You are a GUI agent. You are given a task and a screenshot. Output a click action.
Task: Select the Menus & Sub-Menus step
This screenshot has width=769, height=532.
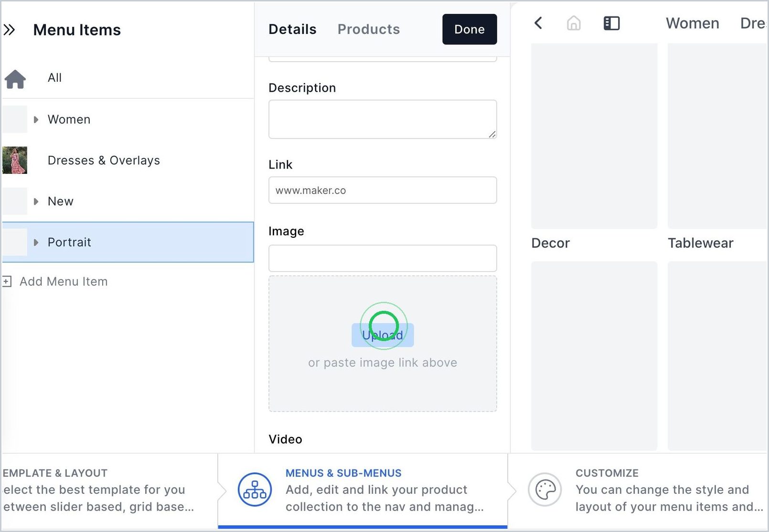pos(363,490)
